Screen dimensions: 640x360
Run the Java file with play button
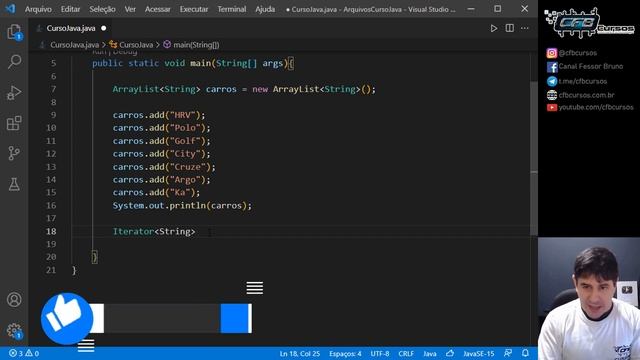click(x=493, y=28)
